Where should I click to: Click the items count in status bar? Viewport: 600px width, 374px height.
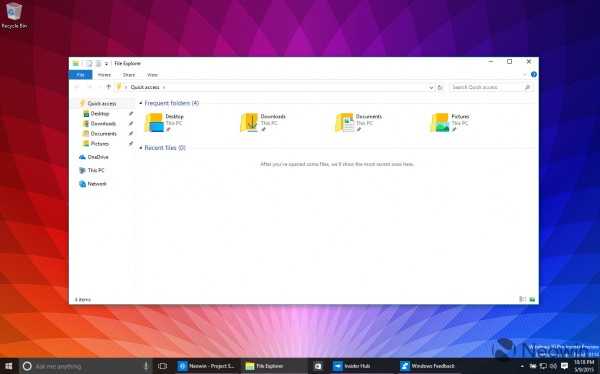83,299
